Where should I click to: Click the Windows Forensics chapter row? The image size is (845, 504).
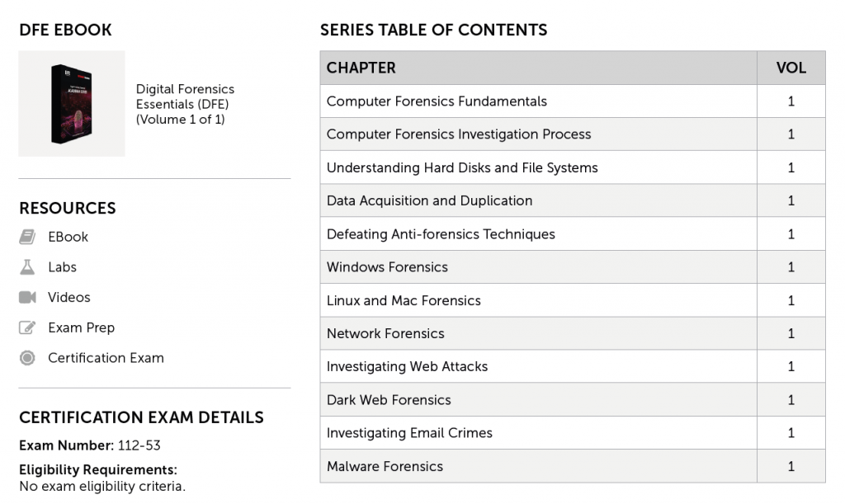(387, 267)
